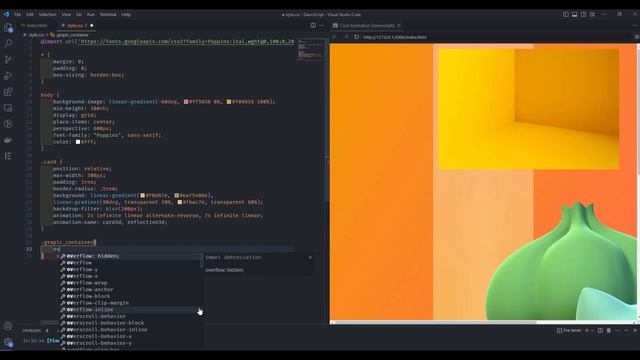Screen dimensions: 640x360
Task: Open the File menu
Action: pos(18,14)
